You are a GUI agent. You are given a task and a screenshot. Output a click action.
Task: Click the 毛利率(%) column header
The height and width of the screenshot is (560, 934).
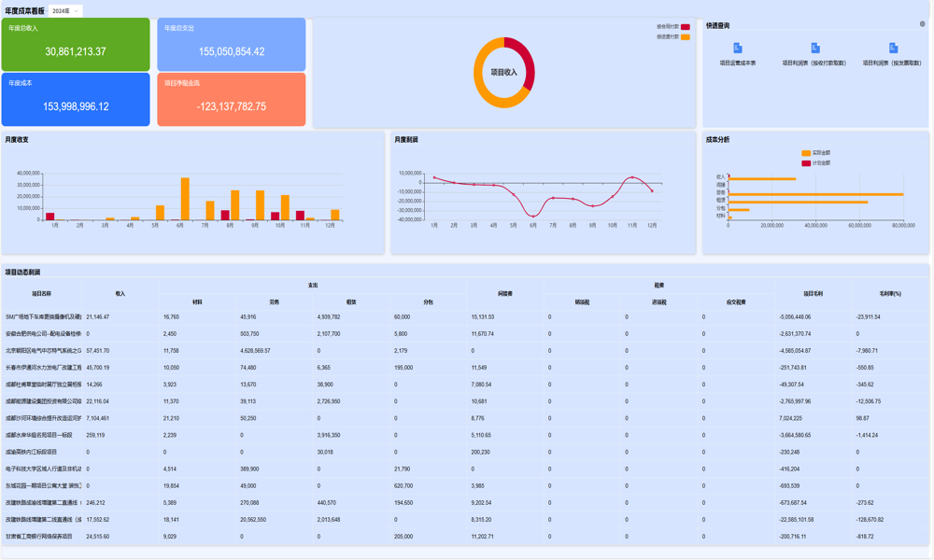coord(890,293)
